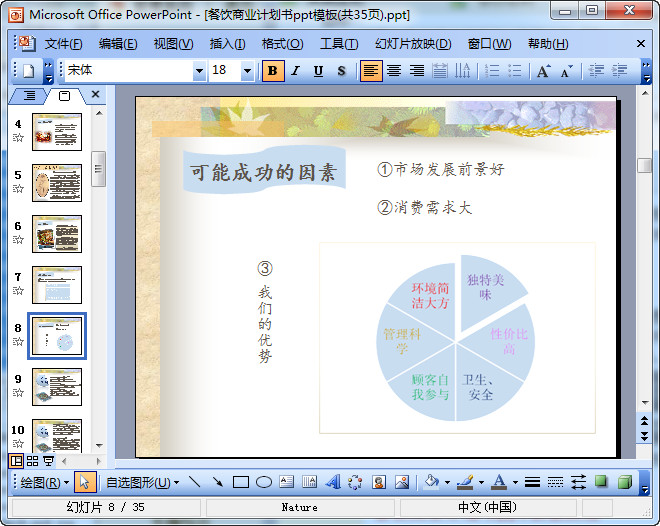Open 自选图形(U) AutoShapes menu
660x526 pixels.
142,482
